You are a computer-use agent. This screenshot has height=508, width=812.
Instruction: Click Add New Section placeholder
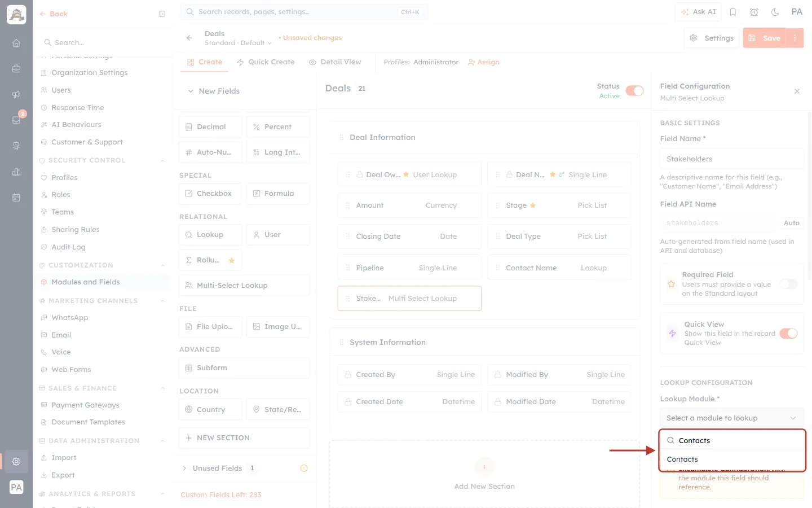(x=484, y=475)
